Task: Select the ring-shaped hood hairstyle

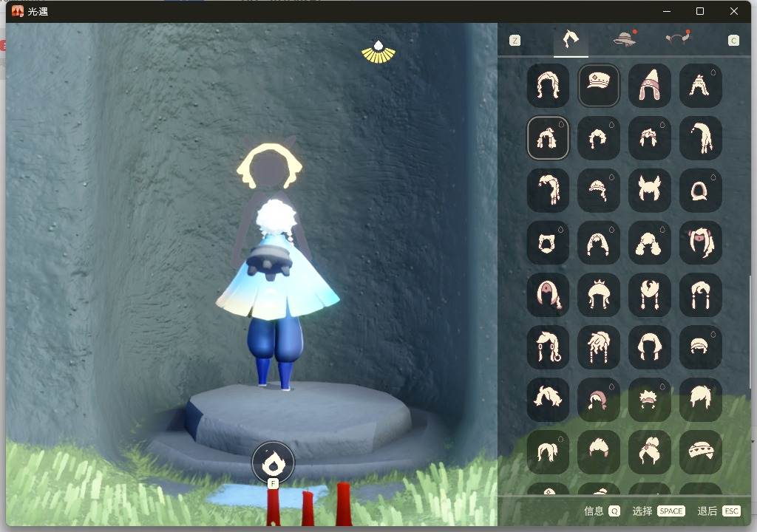Action: point(701,190)
